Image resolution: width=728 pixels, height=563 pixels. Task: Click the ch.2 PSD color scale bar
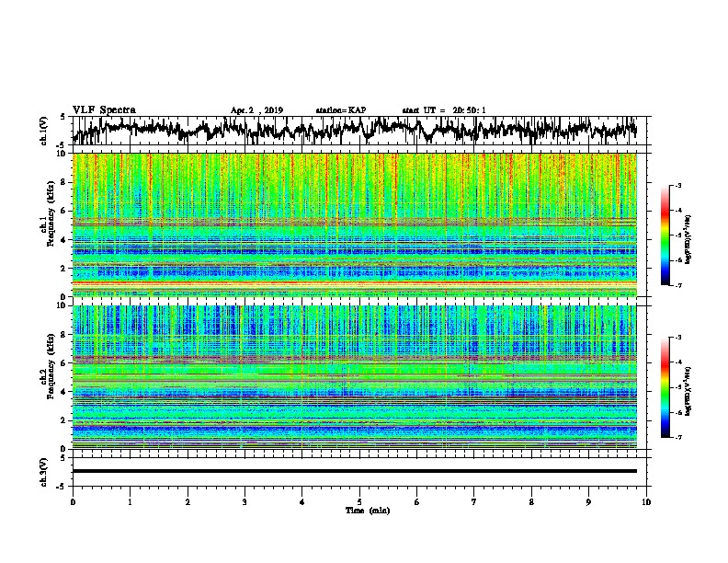pos(665,387)
